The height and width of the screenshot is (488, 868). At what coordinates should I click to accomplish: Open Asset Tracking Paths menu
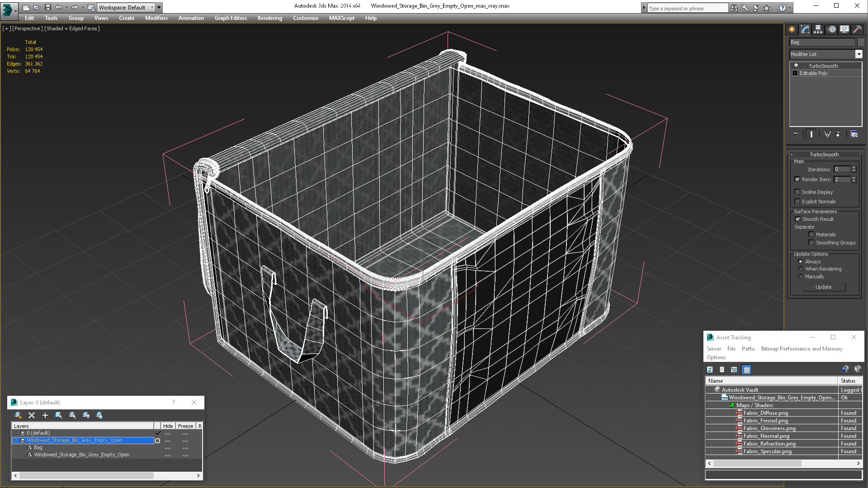pyautogui.click(x=748, y=349)
